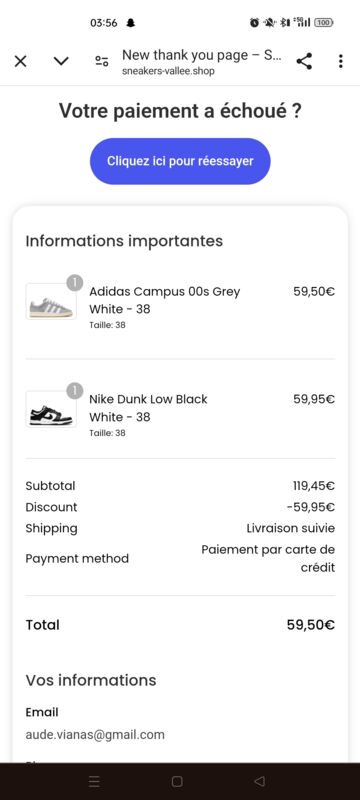The height and width of the screenshot is (800, 360).
Task: Tap the Android recent apps navigation icon
Action: [94, 782]
